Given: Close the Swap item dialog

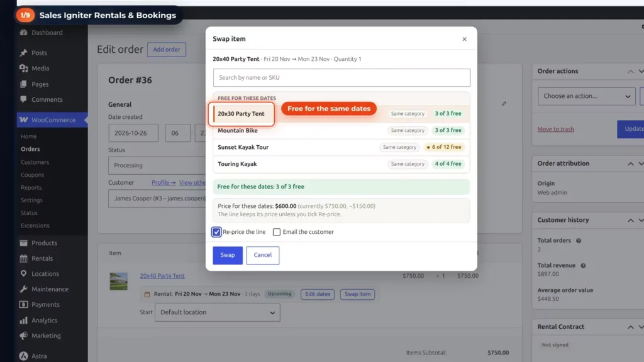Looking at the screenshot, I should point(465,39).
